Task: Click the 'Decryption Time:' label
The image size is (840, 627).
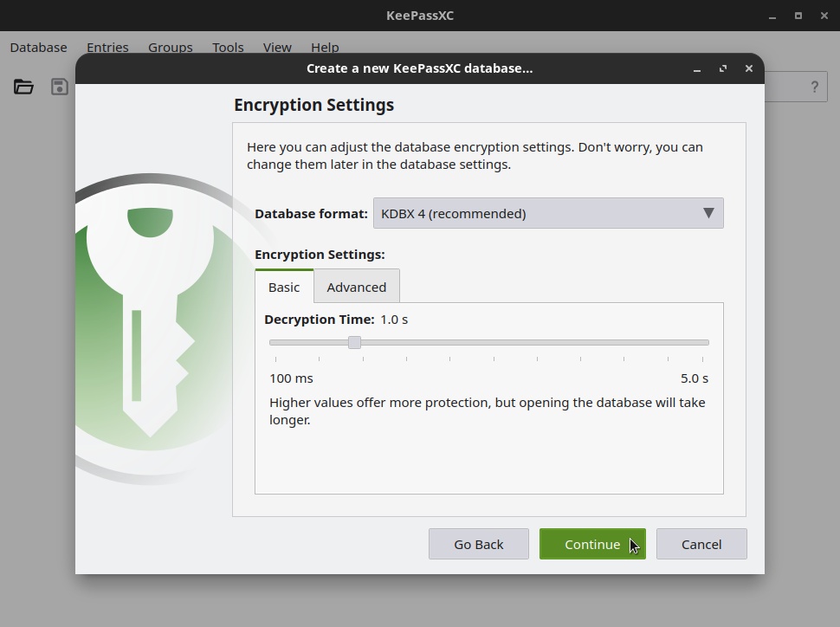Action: pos(320,320)
